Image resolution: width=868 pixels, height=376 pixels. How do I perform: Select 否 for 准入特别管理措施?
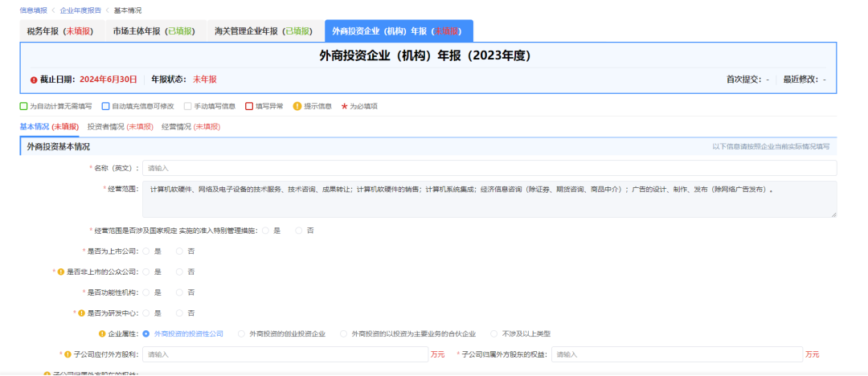(299, 231)
